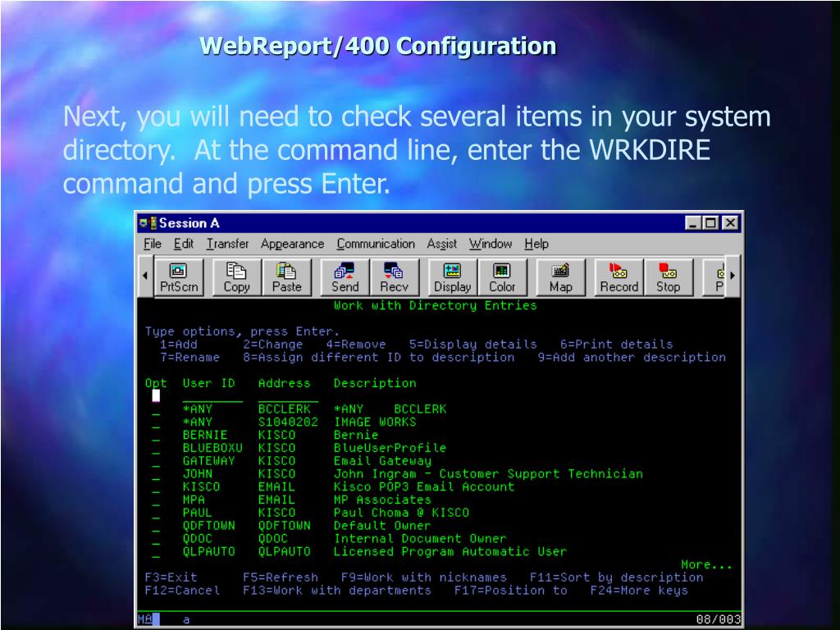Click the Recv file toolbar icon

[x=395, y=277]
